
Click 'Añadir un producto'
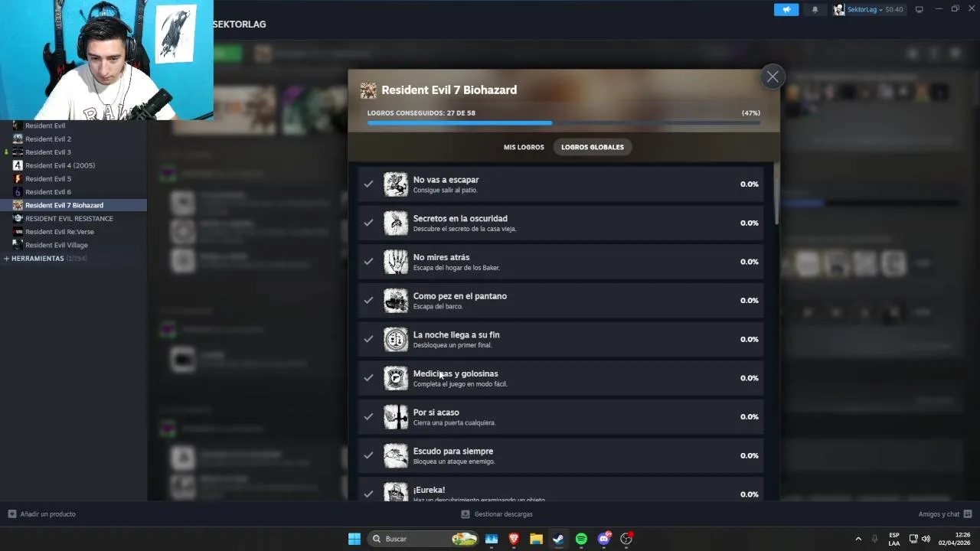click(41, 514)
